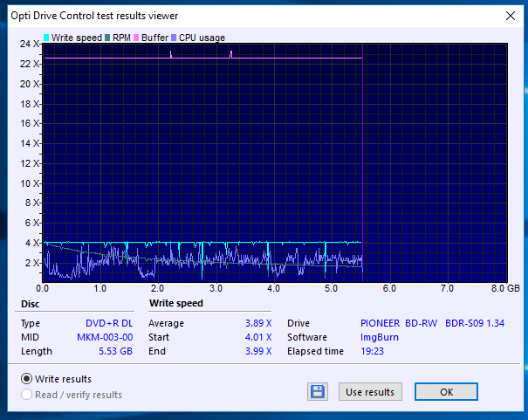The height and width of the screenshot is (420, 528).
Task: Click the DVD+R DL disc type value
Action: pyautogui.click(x=109, y=323)
